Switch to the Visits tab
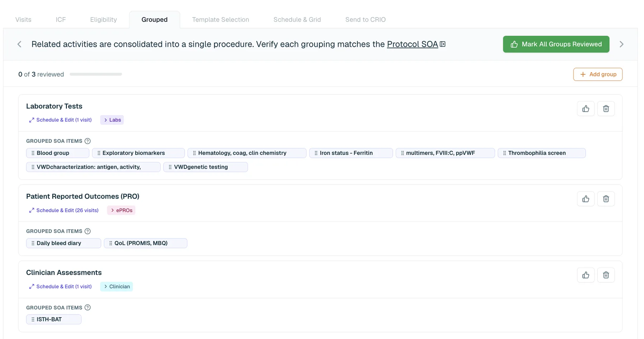Screen dimensions: 644x339 point(23,20)
